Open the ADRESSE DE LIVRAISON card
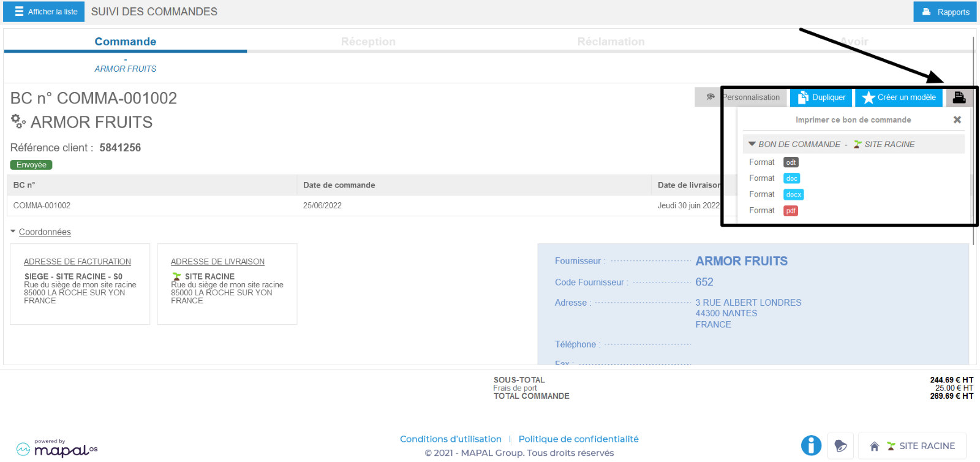Viewport: 980px width, 462px height. pos(227,284)
